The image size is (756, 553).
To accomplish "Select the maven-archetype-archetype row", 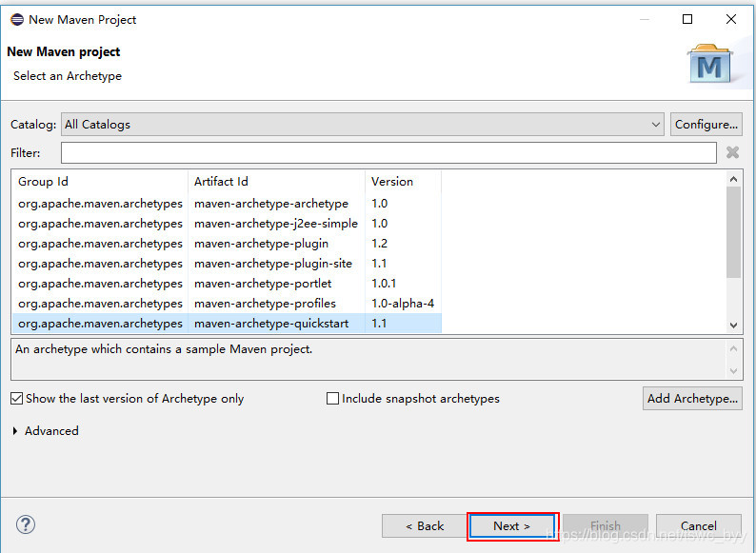I will tap(227, 204).
